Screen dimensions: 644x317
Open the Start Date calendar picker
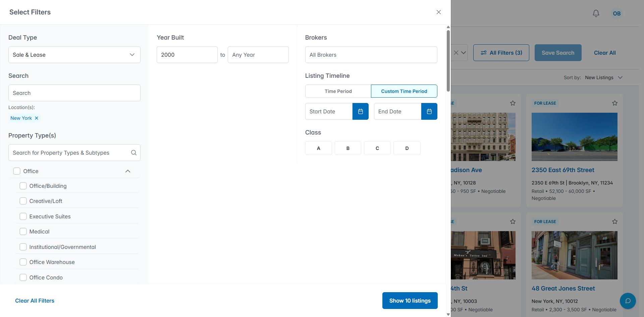coord(360,111)
